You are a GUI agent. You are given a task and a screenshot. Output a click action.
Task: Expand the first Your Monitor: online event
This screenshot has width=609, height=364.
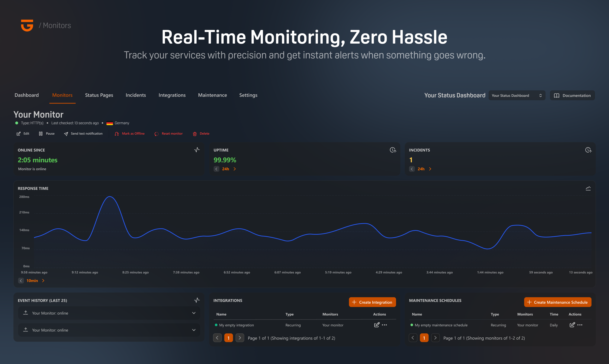[x=193, y=313]
